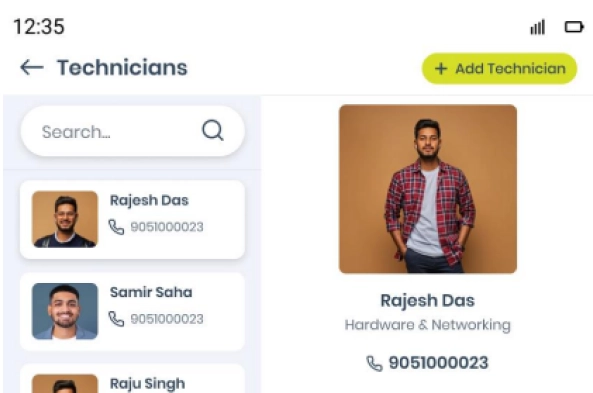Select Samir Saha technician card
This screenshot has width=593, height=393.
tap(132, 311)
